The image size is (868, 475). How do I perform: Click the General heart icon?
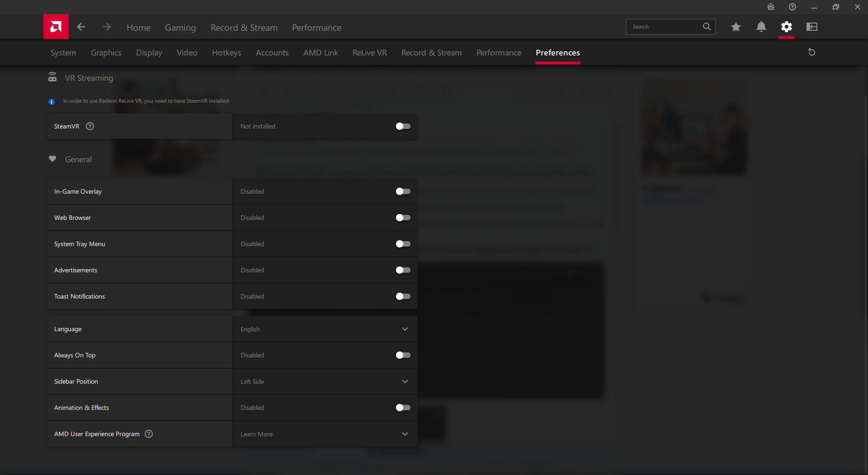click(x=52, y=159)
